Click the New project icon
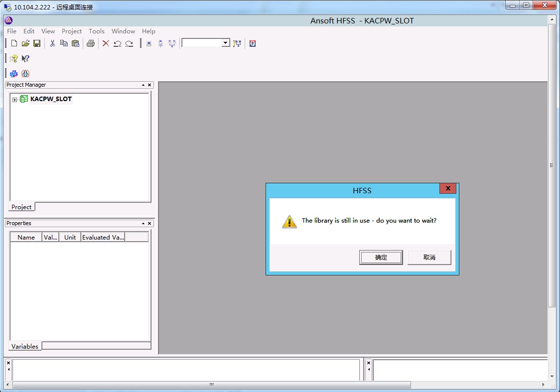The width and height of the screenshot is (560, 392). point(14,43)
